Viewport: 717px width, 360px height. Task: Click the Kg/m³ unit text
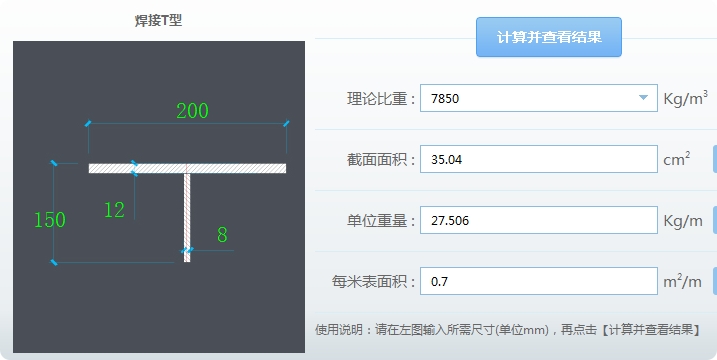tap(685, 98)
